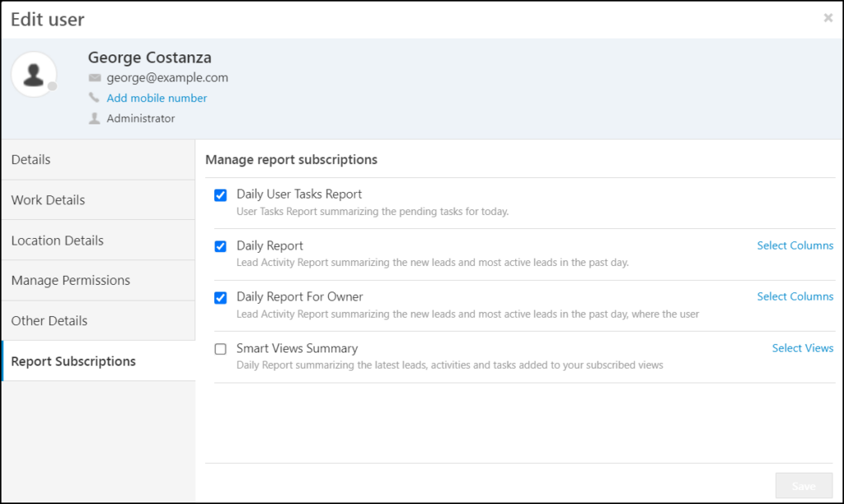Disable the Daily User Tasks Report

pos(220,195)
